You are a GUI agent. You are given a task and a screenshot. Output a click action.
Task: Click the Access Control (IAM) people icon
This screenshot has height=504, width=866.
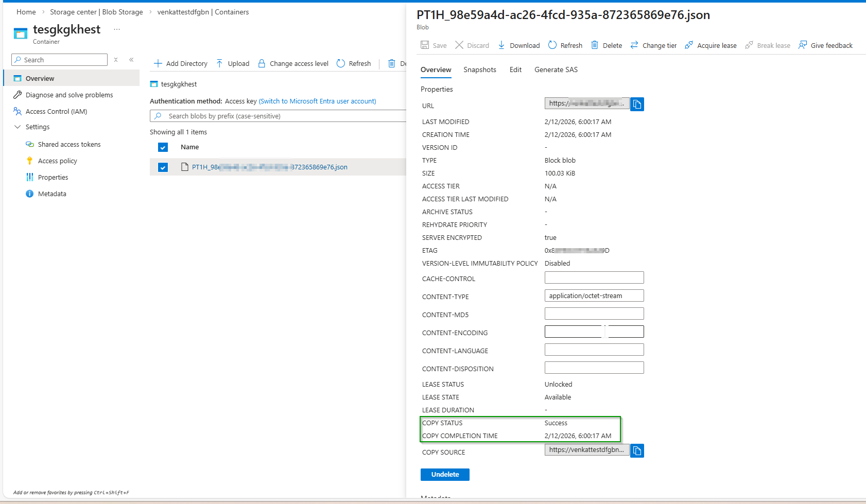tap(18, 112)
